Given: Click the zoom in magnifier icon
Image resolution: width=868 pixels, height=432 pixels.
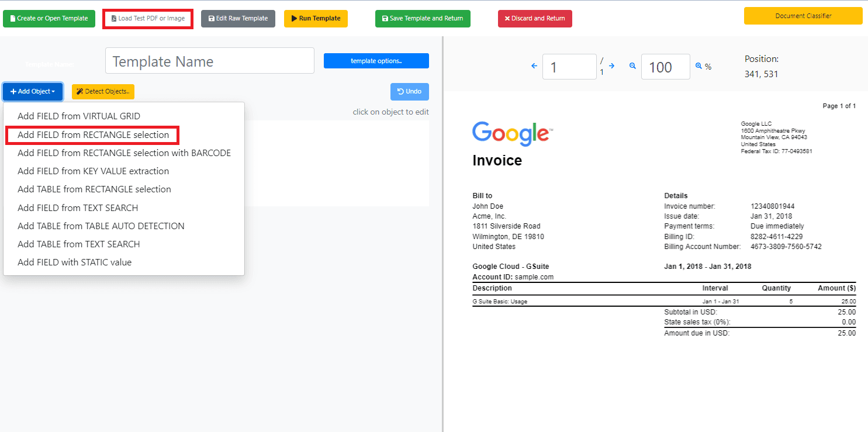Looking at the screenshot, I should tap(698, 66).
